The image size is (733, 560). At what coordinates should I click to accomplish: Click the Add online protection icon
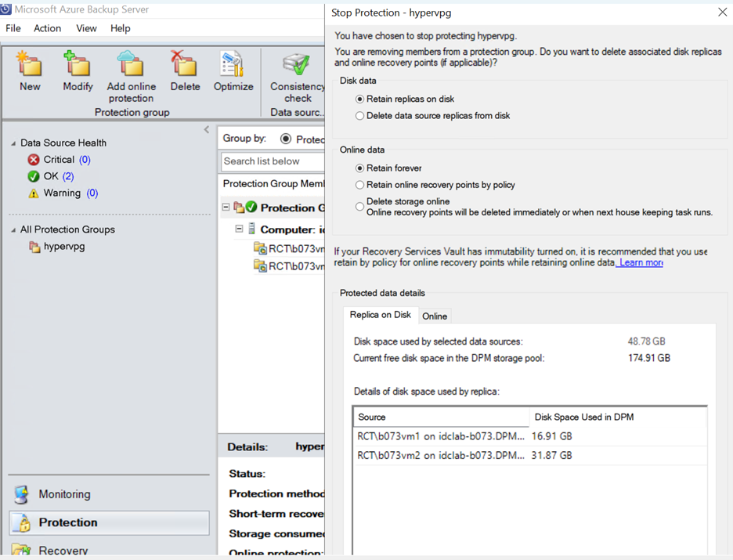click(x=131, y=64)
